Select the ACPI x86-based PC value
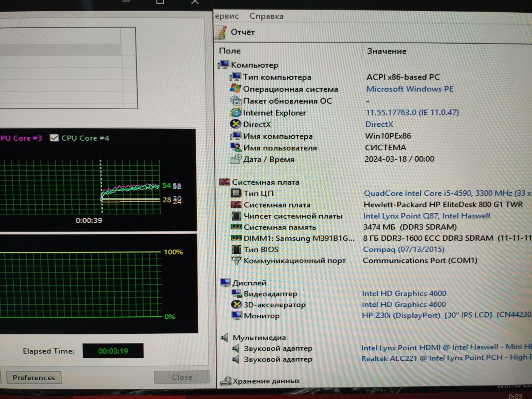The image size is (532, 399). tap(403, 77)
